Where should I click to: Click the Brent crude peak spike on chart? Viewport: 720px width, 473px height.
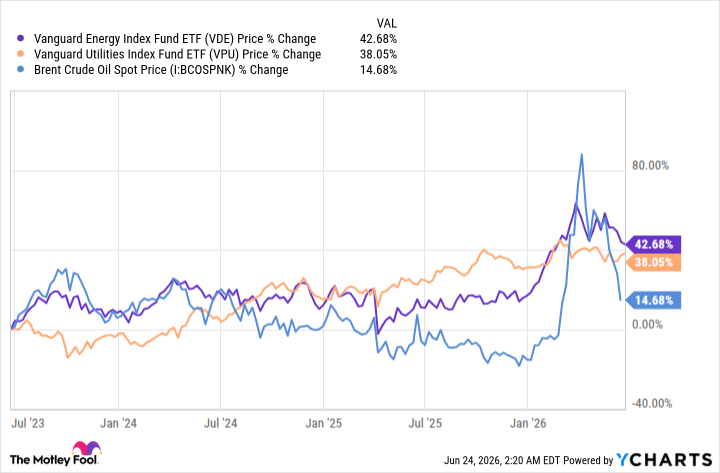581,155
